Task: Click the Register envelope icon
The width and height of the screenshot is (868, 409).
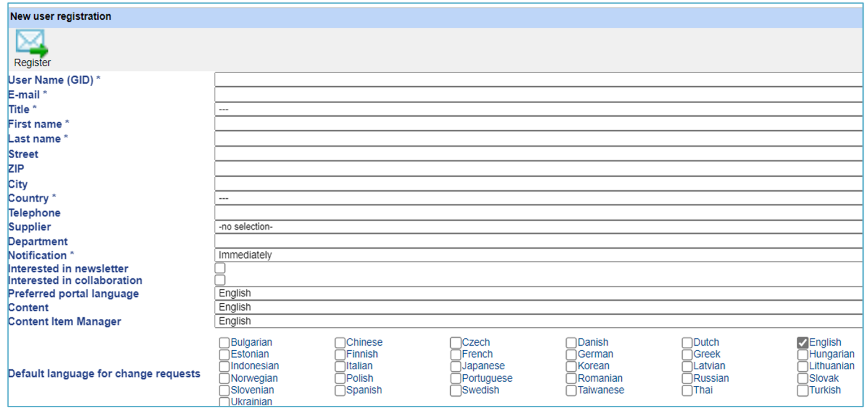Action: pyautogui.click(x=32, y=43)
